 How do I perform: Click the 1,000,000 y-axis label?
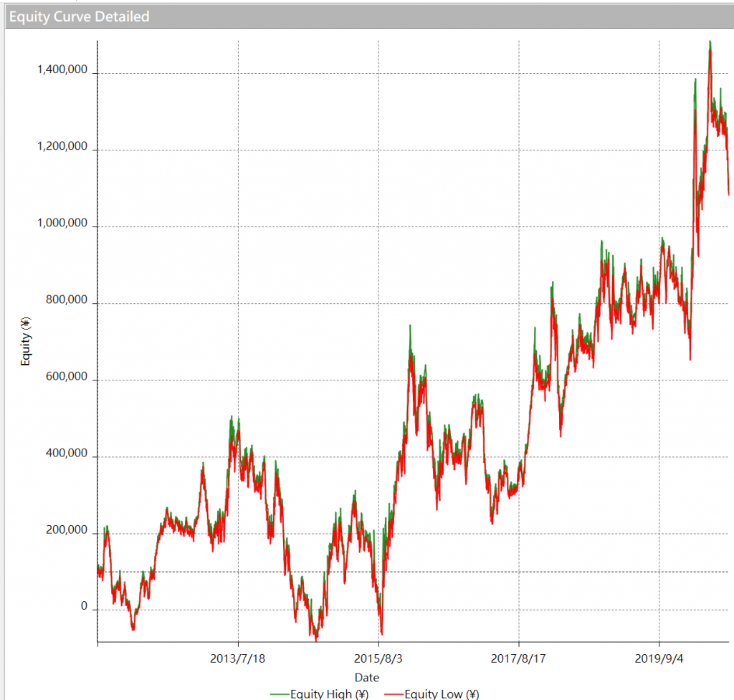coord(62,224)
